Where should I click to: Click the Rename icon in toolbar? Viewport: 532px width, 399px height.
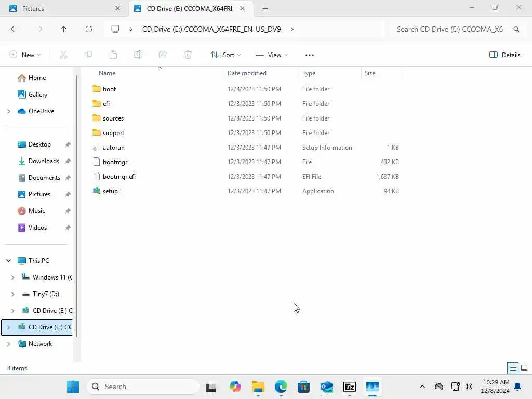138,55
